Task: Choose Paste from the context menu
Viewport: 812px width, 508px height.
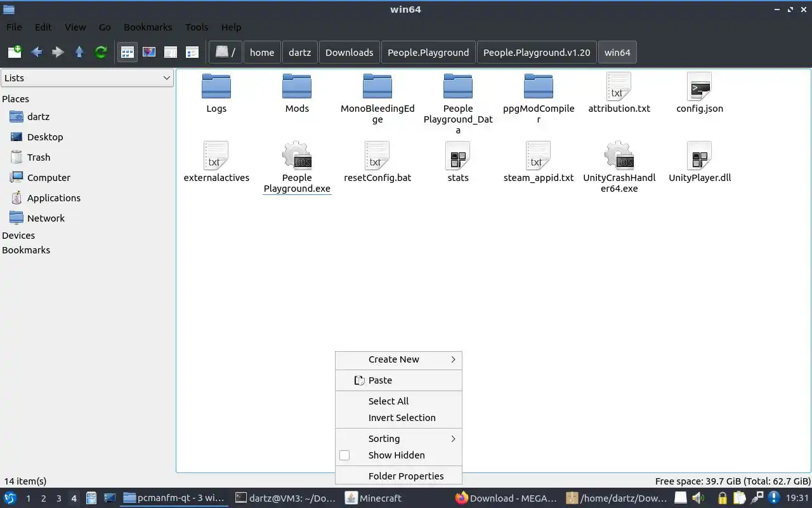Action: click(x=398, y=380)
